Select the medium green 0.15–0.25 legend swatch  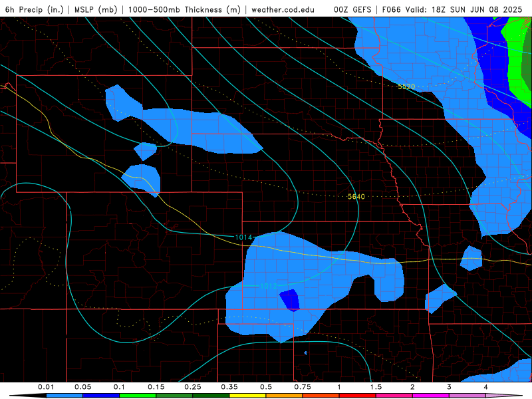pyautogui.click(x=174, y=396)
